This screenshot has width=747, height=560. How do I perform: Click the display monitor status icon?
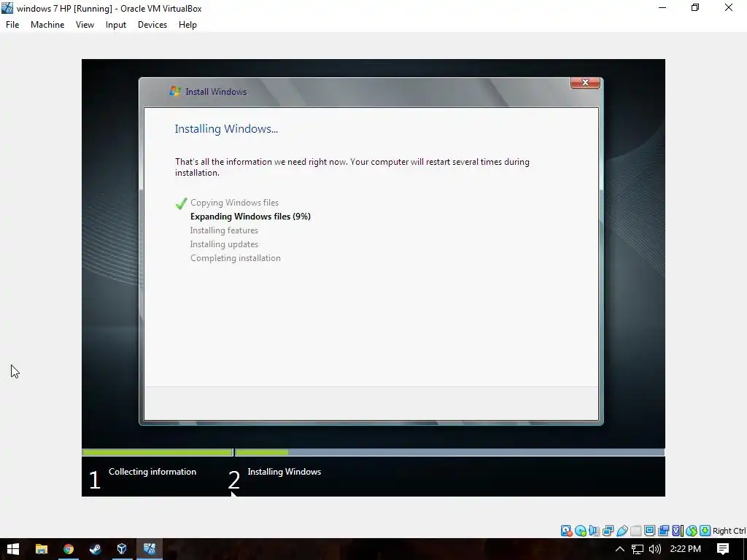[649, 531]
